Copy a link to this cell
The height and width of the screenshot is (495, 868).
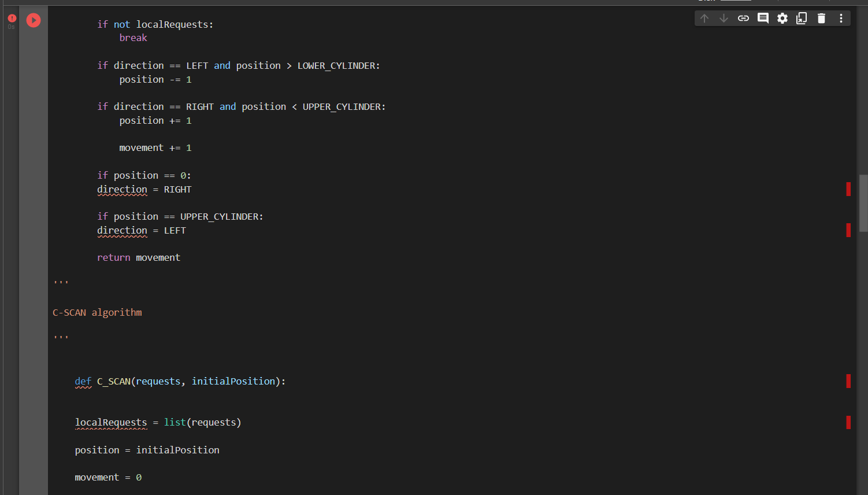pyautogui.click(x=743, y=18)
